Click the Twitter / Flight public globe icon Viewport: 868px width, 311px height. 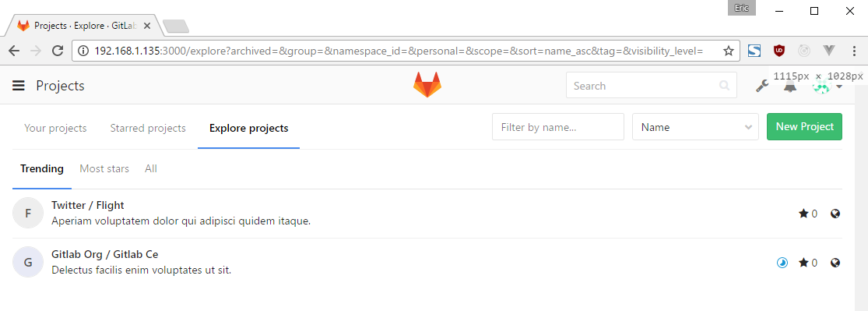[x=836, y=214]
